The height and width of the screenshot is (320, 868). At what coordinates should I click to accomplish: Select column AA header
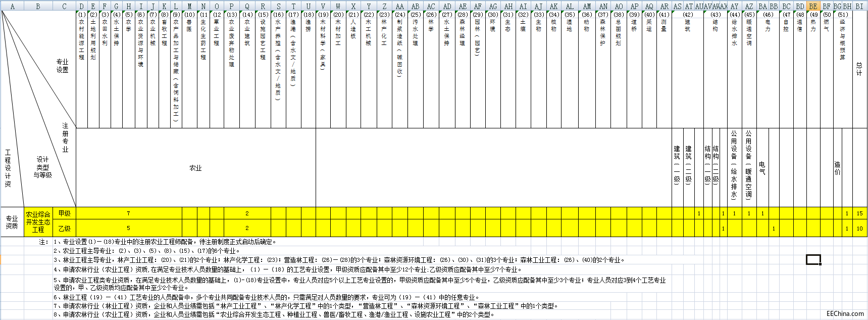399,6
